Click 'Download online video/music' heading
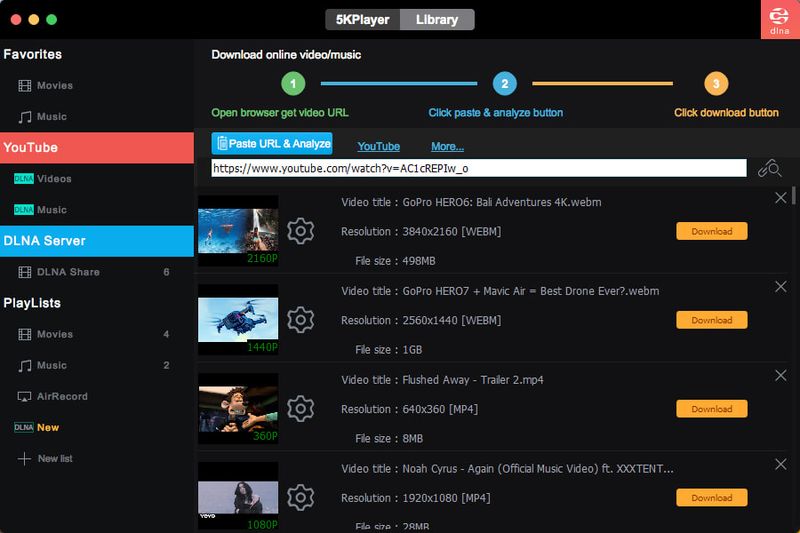This screenshot has height=533, width=800. 286,55
